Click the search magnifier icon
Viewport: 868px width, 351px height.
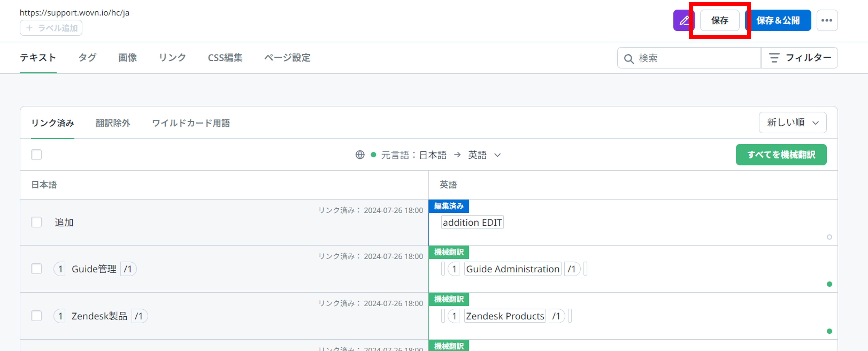(629, 58)
